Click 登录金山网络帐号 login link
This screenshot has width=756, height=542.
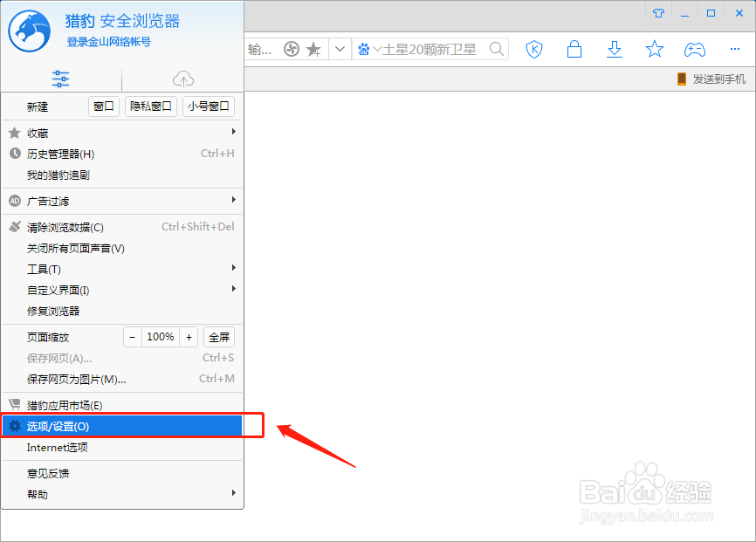[x=108, y=42]
